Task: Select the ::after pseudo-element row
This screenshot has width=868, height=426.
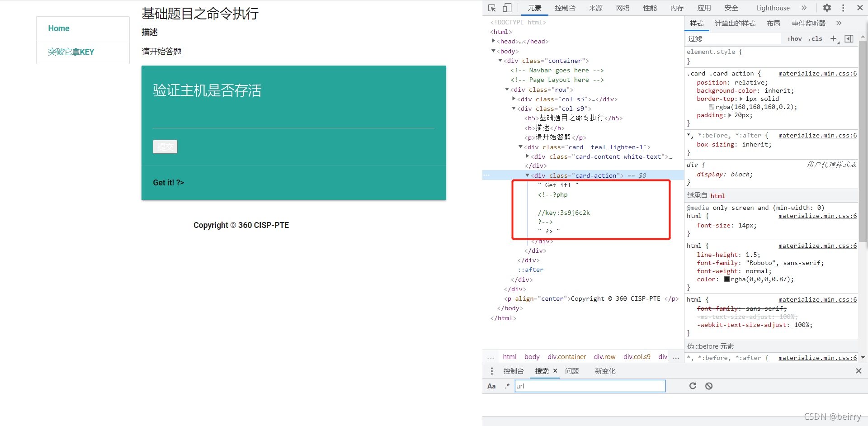Action: coord(531,270)
